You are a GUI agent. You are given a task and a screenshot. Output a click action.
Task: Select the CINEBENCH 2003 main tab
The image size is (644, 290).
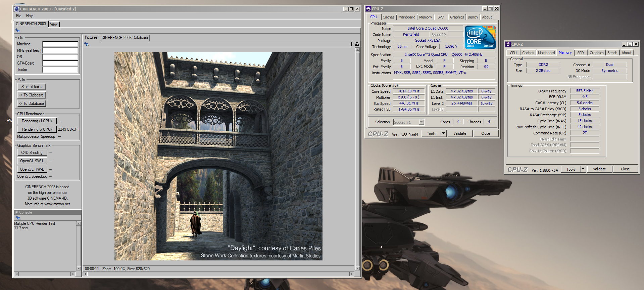(31, 24)
